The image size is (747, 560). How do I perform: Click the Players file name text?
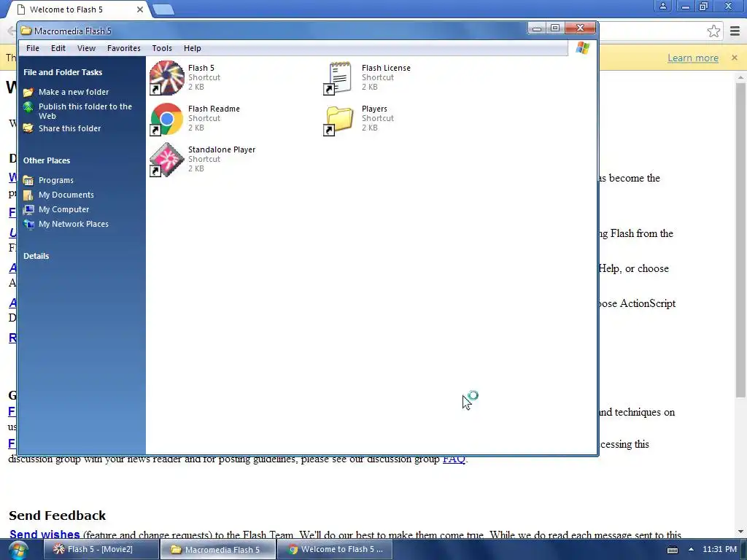[374, 109]
